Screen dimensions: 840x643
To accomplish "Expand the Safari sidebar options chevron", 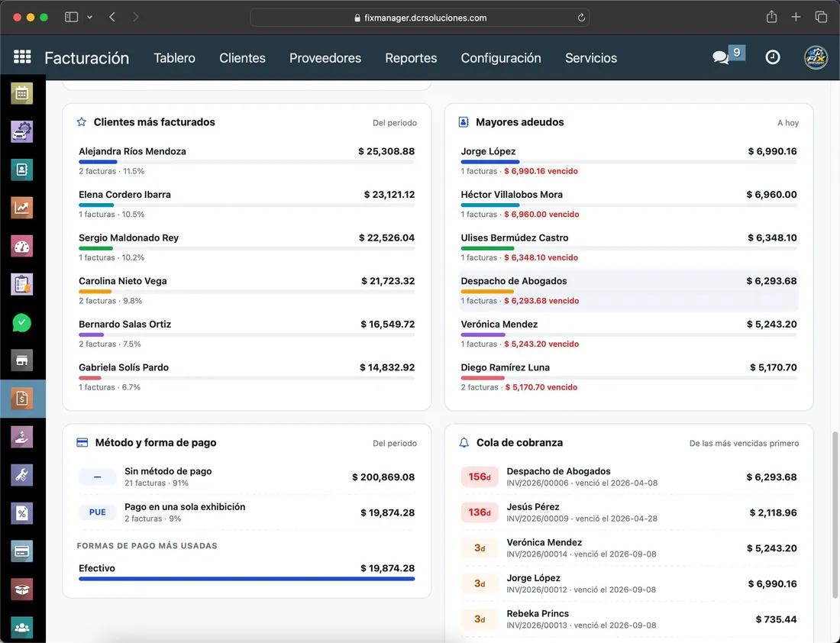I will pos(89,17).
